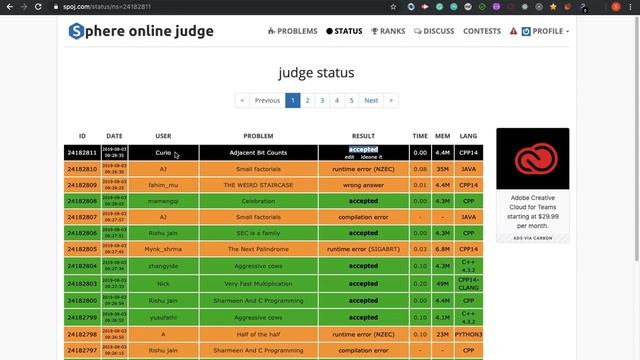
Task: Open user zhangyide's profile
Action: click(x=163, y=266)
